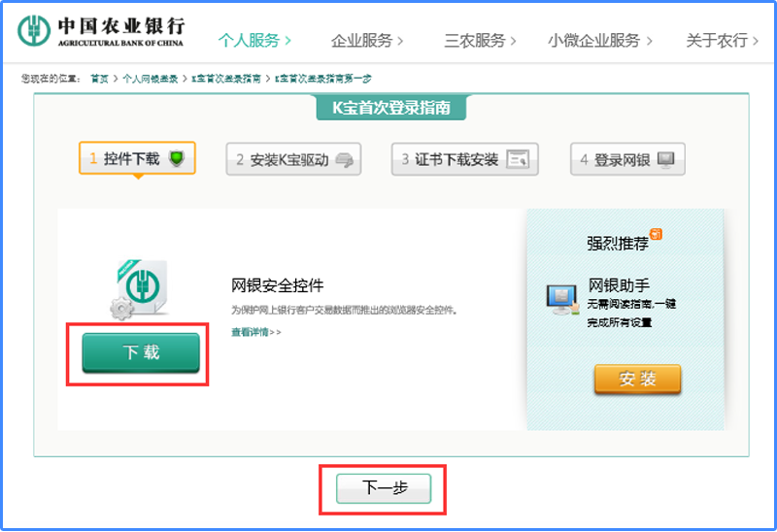Open the 小微企业服务 menu
Viewport: 777px width, 532px height.
coord(599,41)
